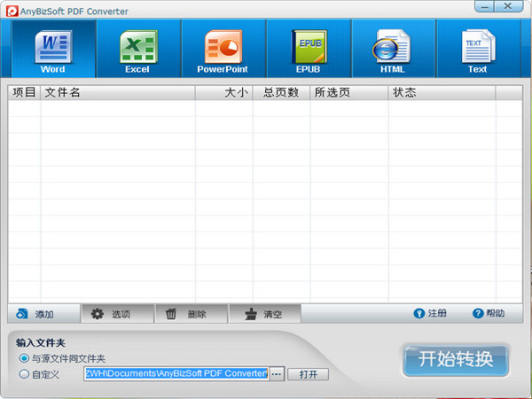The height and width of the screenshot is (399, 532).
Task: Open the 帮助 (Help) link
Action: [489, 314]
